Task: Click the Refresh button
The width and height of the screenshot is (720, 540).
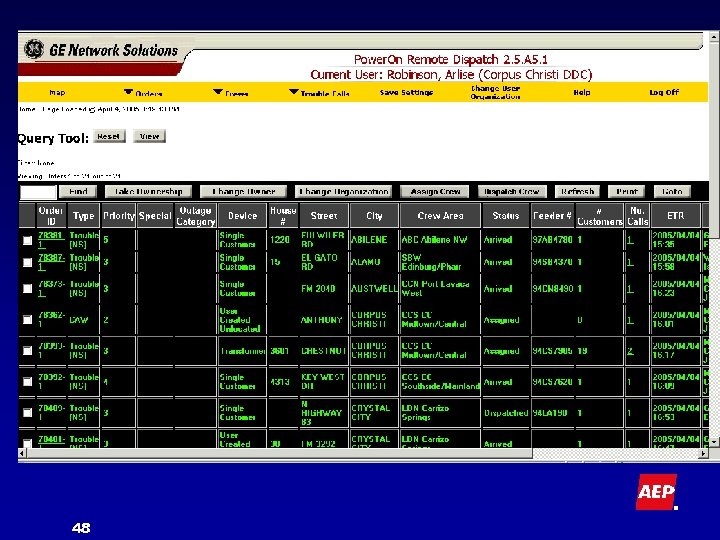Action: (x=577, y=191)
